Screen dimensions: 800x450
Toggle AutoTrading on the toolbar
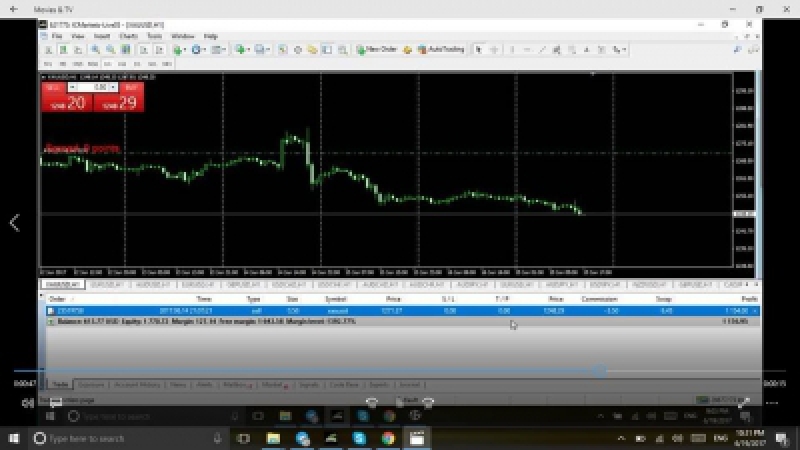tap(441, 50)
